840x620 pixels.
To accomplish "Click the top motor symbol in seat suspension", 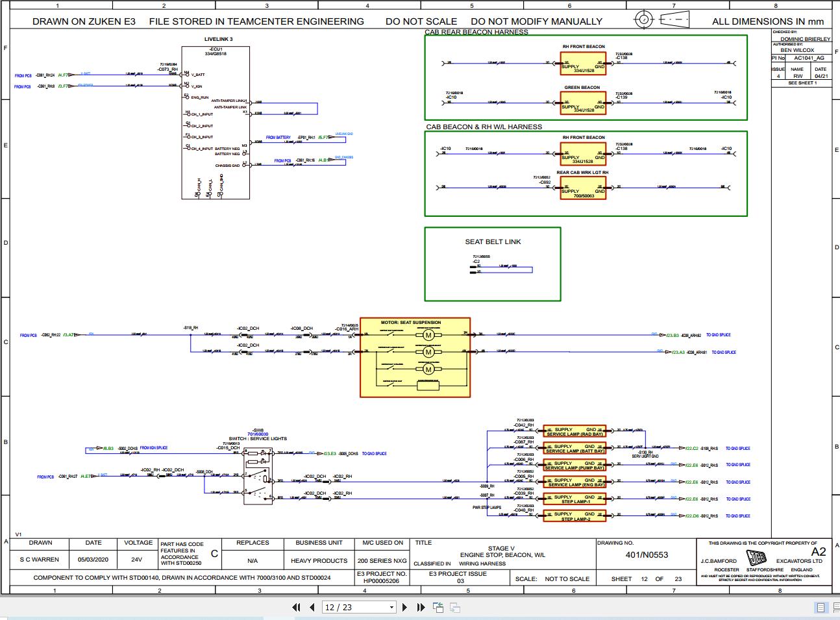I will point(427,334).
